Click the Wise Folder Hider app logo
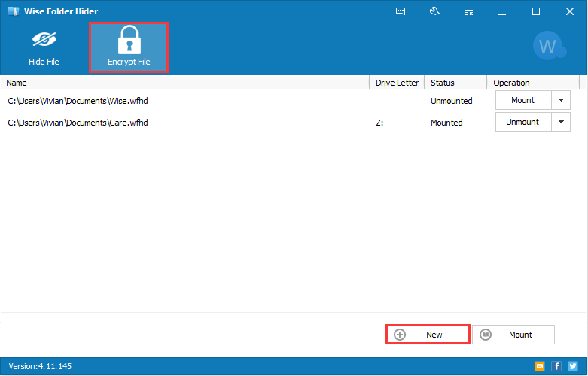 click(x=14, y=11)
